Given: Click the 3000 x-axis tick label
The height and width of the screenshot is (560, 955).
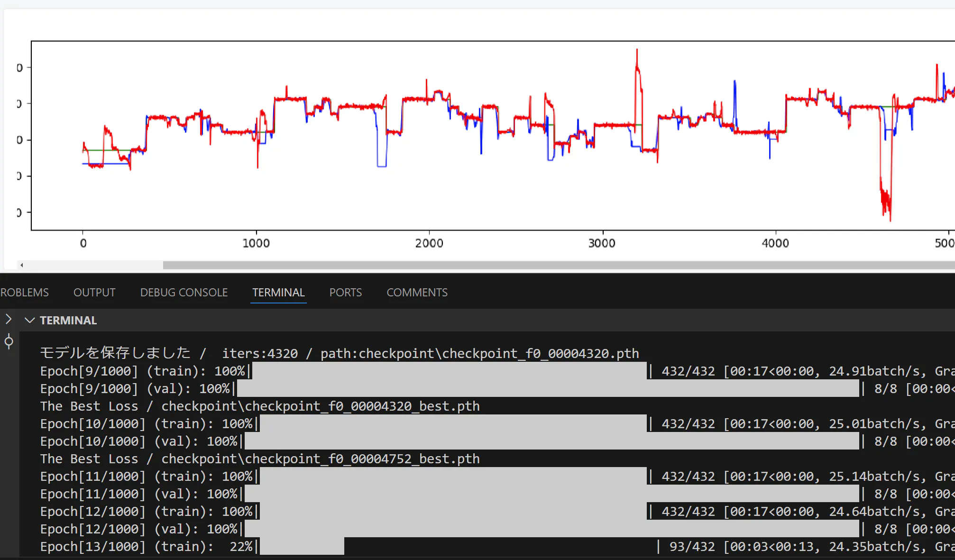Looking at the screenshot, I should tap(602, 243).
